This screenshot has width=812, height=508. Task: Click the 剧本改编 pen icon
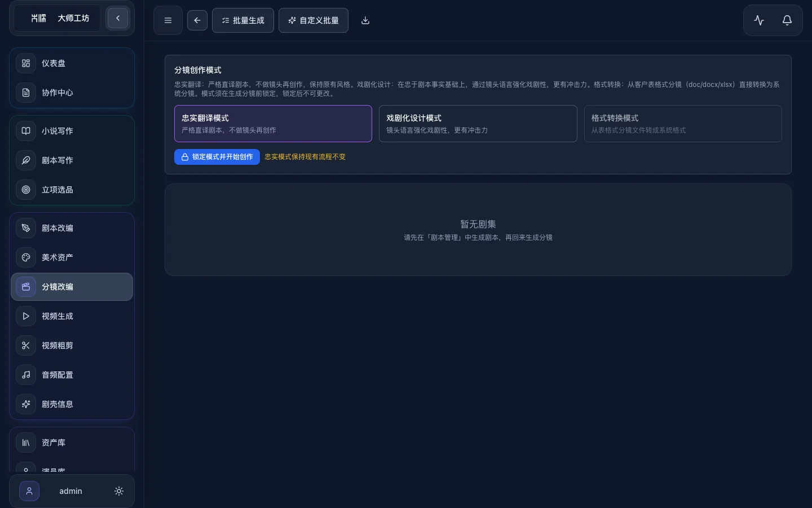click(x=26, y=228)
